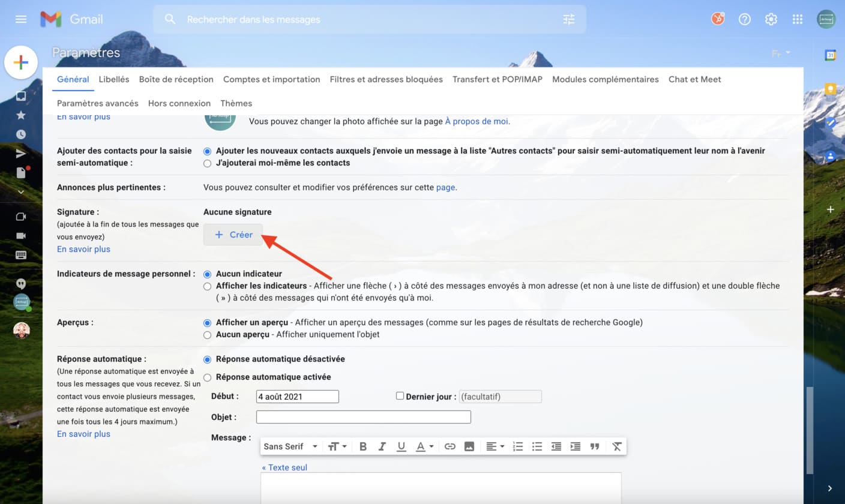Expand the sidebar 'more' chevron
Image resolution: width=845 pixels, height=504 pixels.
coord(21,192)
